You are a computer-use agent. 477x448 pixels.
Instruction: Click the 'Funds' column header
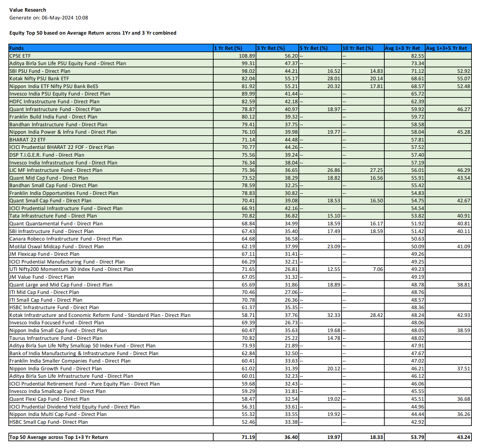tap(111, 48)
